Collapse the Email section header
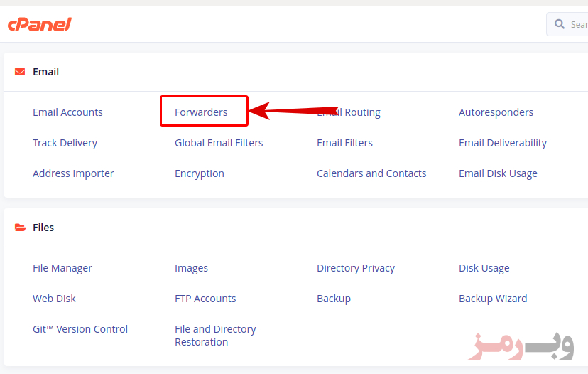588x374 pixels. coord(296,72)
